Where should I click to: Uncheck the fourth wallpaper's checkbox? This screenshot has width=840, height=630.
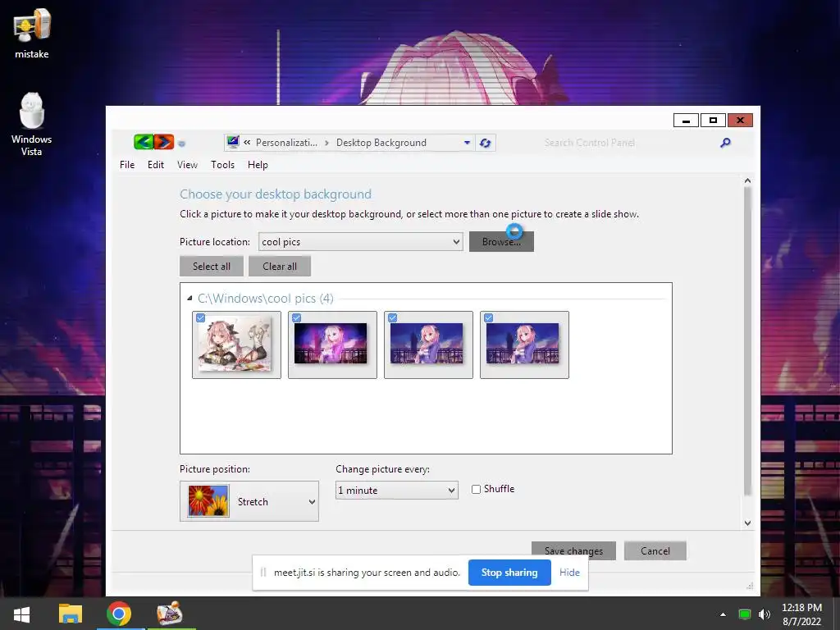click(x=488, y=317)
